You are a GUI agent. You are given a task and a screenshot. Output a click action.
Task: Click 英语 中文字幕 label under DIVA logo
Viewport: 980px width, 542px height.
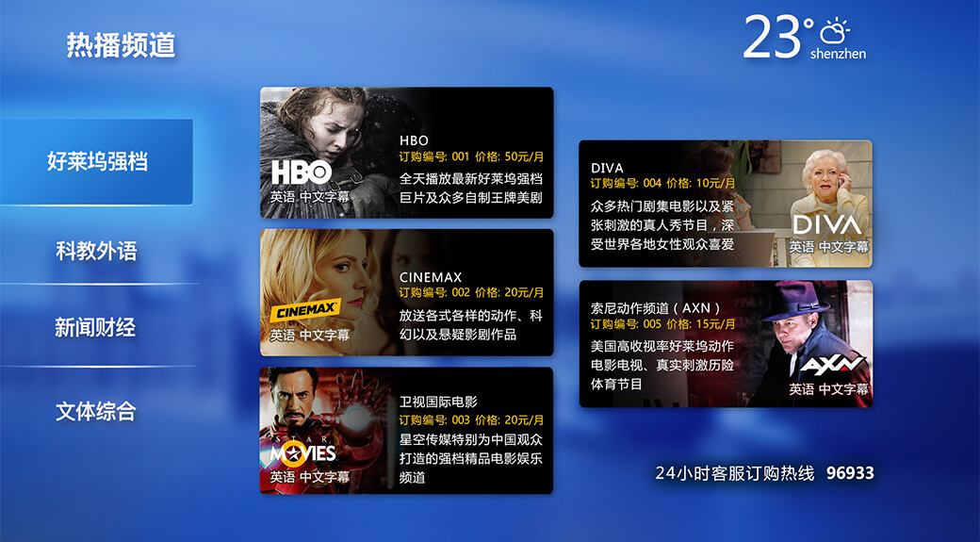point(828,248)
